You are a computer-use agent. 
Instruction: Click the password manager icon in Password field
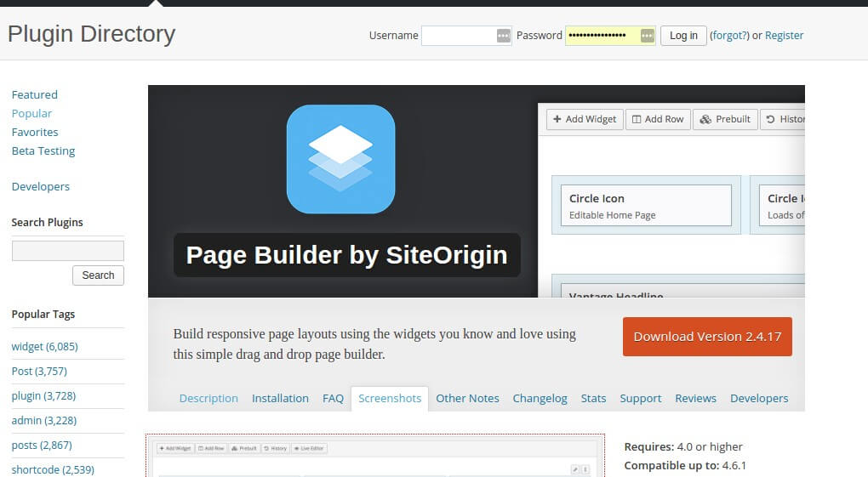(x=647, y=36)
